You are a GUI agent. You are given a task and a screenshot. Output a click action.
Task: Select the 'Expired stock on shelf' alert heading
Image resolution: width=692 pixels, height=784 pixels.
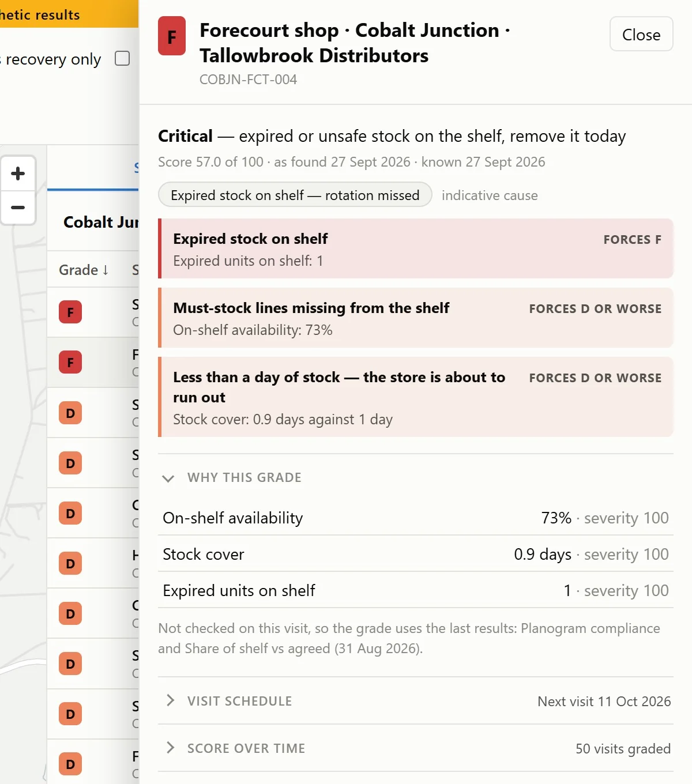[x=250, y=239]
